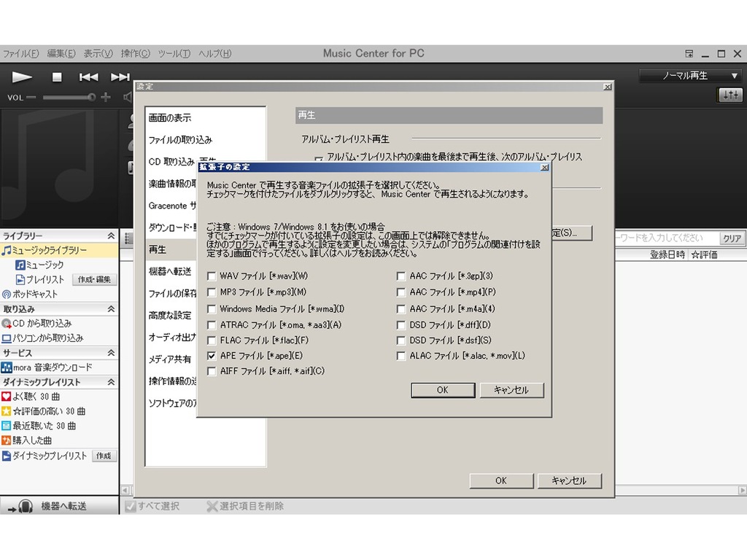This screenshot has width=747, height=560.
Task: Skip to the next track
Action: tap(120, 77)
